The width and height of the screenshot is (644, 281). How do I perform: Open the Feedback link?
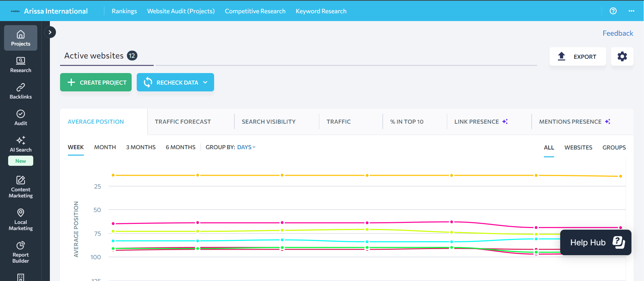tap(618, 33)
